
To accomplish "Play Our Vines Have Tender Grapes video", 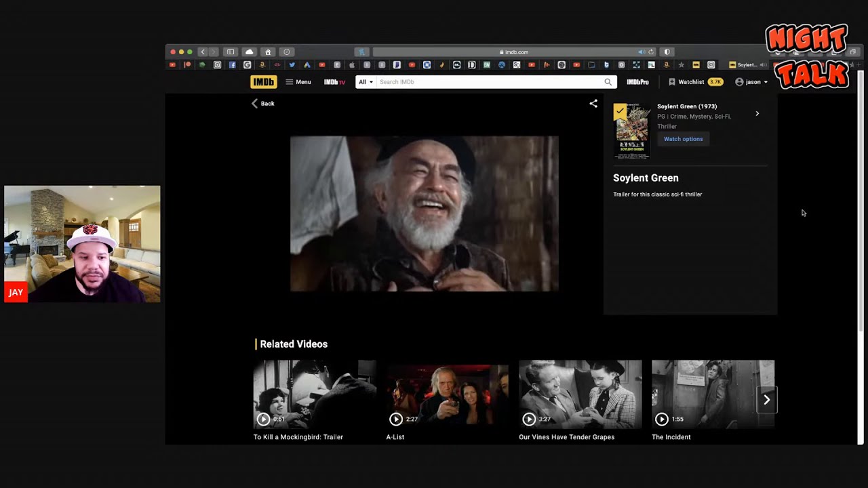I will point(580,394).
